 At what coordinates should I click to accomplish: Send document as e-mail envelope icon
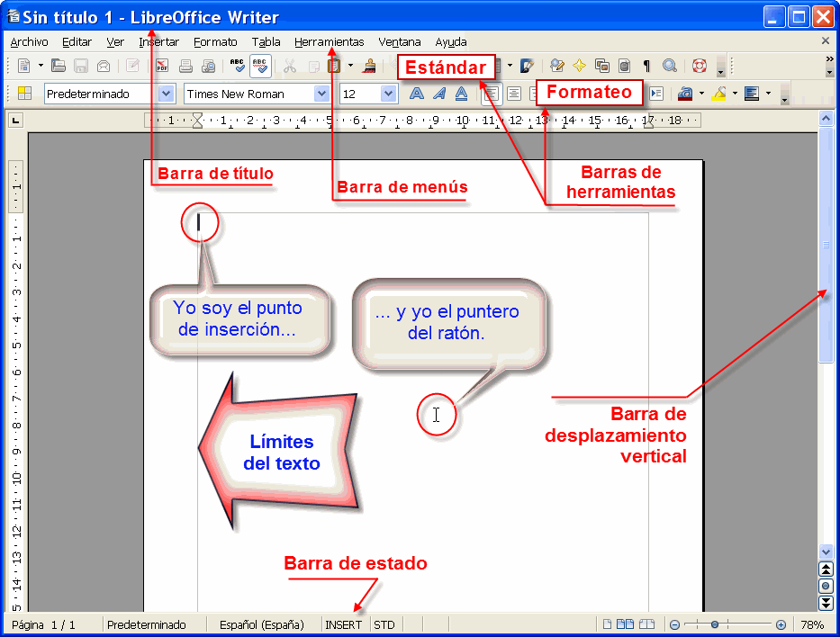[104, 66]
